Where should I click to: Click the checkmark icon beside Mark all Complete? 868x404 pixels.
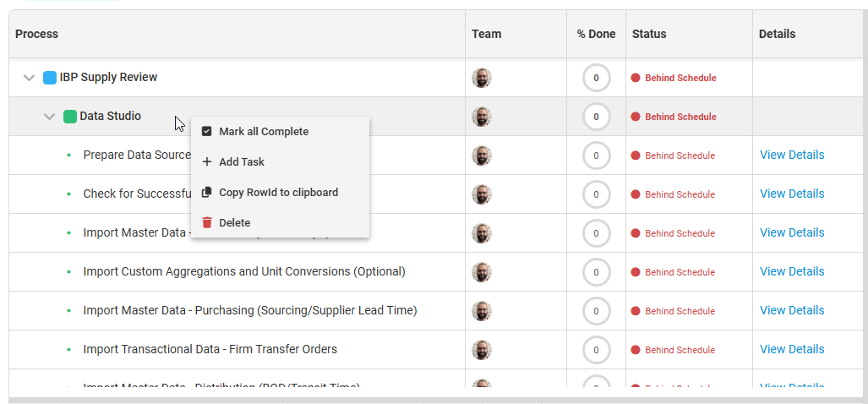[207, 132]
